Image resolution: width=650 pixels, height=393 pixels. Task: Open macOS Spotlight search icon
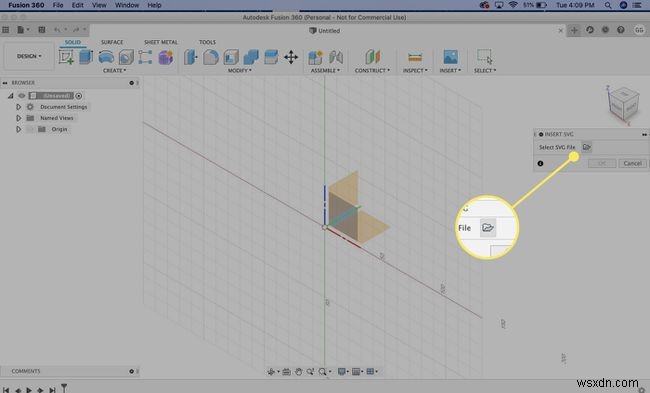[608, 5]
